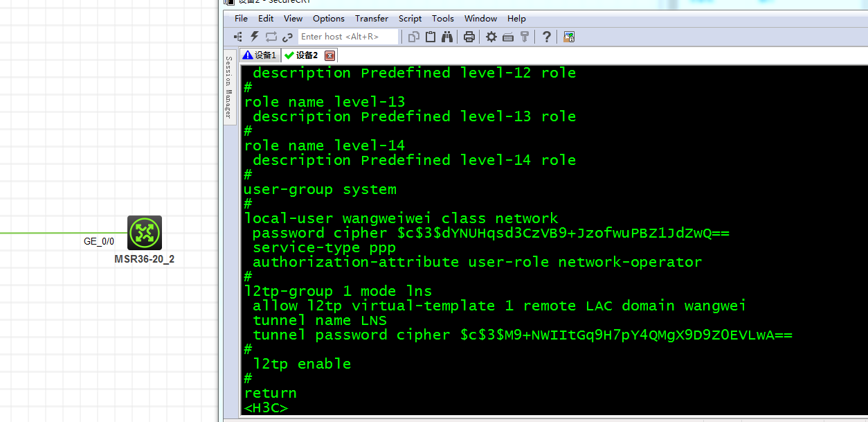Switch to the 设备1 tab
Screen dimensions: 868x422
[260, 55]
